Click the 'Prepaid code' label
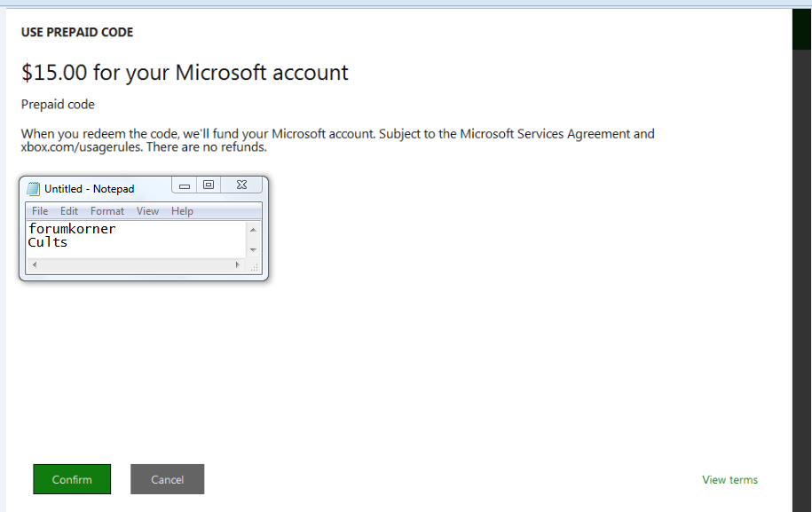812x512 pixels. pos(58,105)
